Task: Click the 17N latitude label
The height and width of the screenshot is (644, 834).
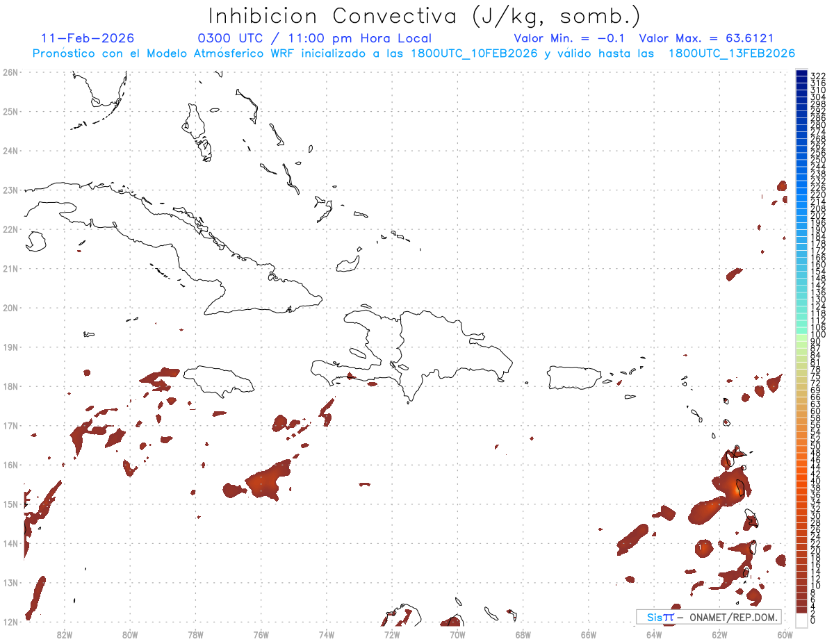Action: click(x=10, y=425)
